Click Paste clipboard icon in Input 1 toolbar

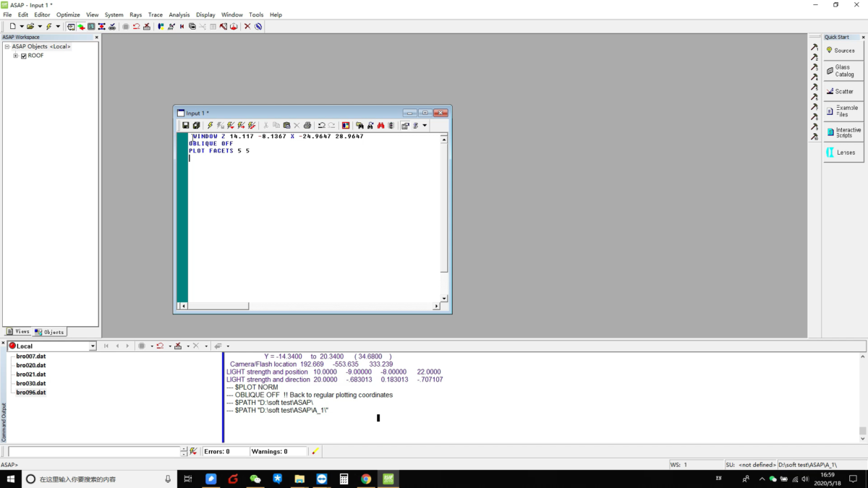click(x=286, y=125)
